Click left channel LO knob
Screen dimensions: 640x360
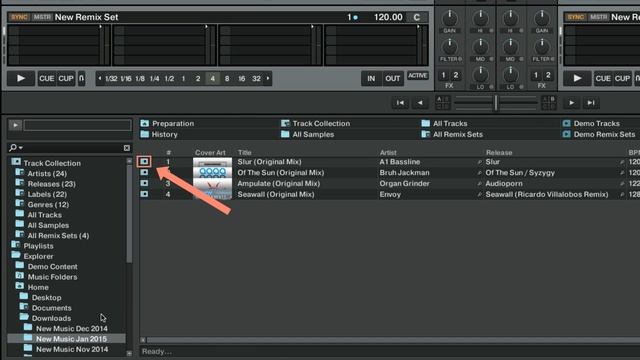pyautogui.click(x=480, y=75)
